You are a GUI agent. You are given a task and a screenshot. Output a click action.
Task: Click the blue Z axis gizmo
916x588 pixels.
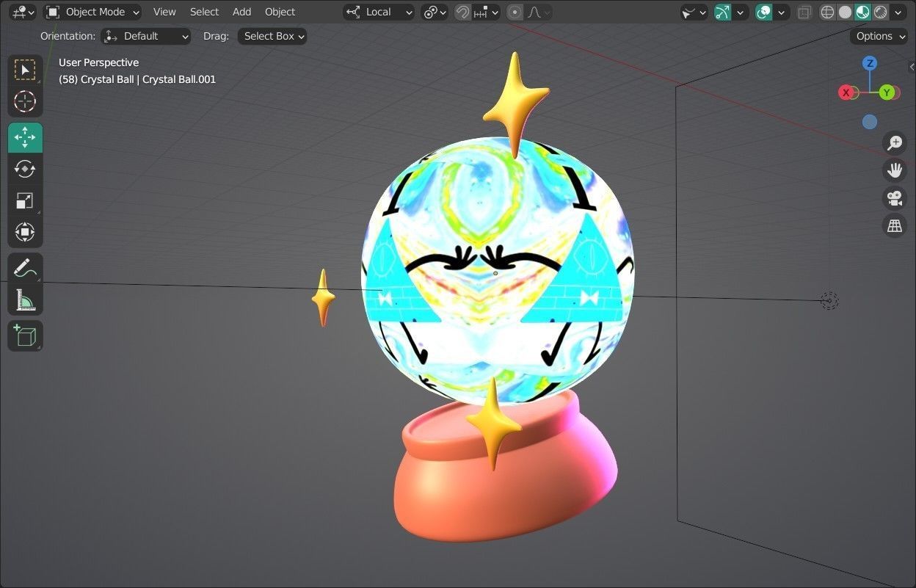(870, 63)
